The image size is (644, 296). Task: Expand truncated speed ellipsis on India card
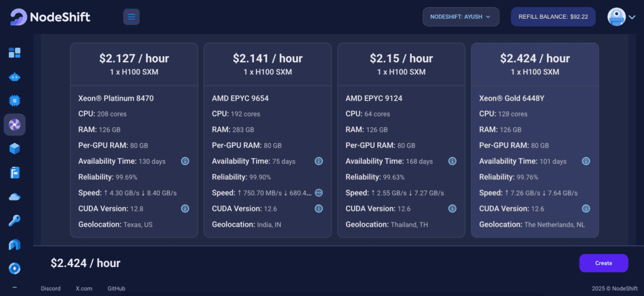click(x=319, y=193)
